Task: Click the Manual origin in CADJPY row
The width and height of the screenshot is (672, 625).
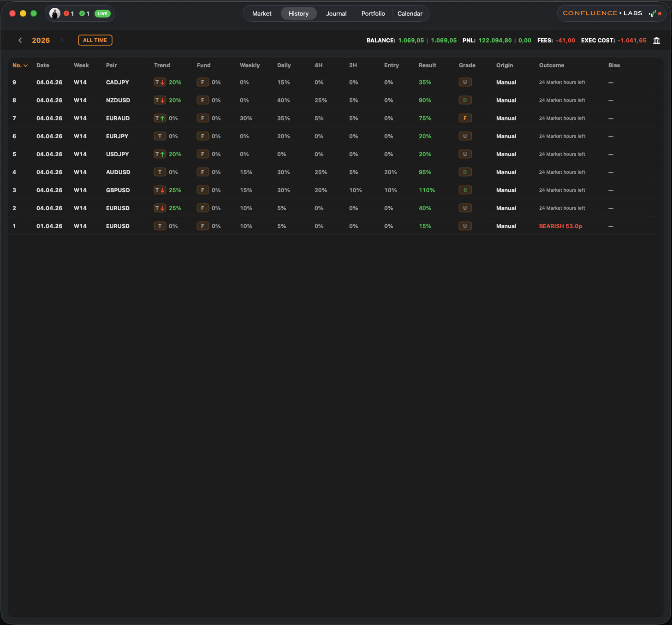Action: [x=506, y=83]
